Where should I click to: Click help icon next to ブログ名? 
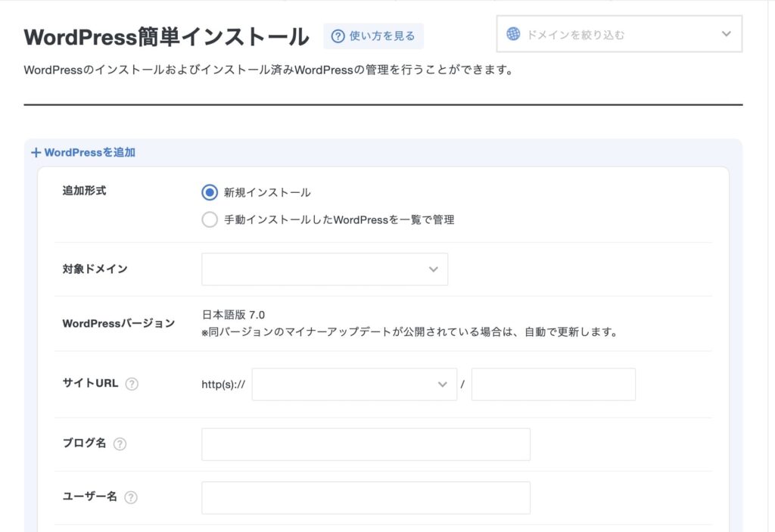120,443
